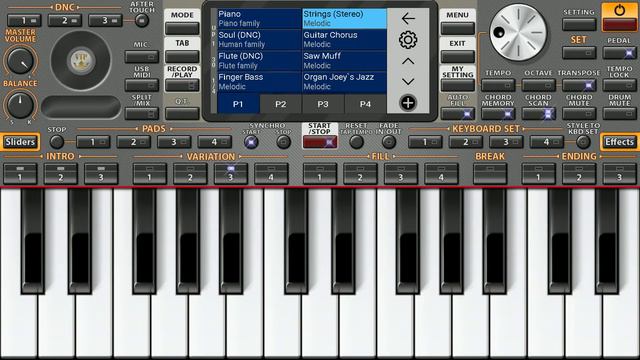Image resolution: width=640 pixels, height=360 pixels.
Task: Select Variation 3
Action: pyautogui.click(x=231, y=173)
